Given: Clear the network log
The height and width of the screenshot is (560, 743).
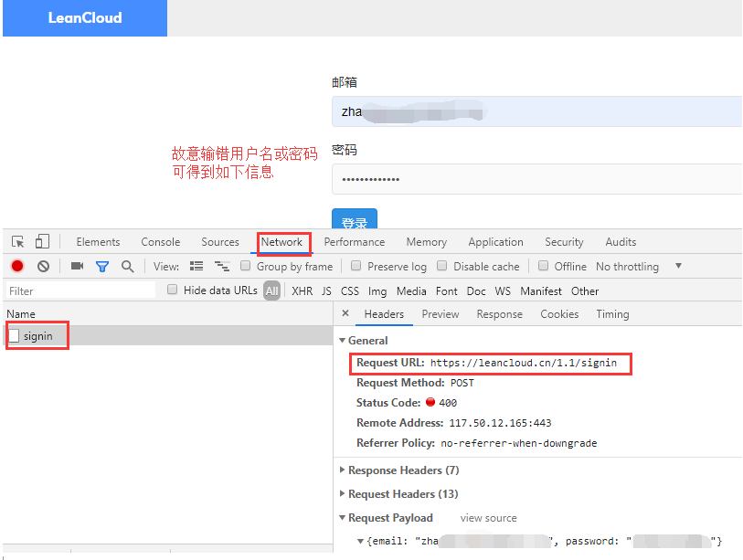Looking at the screenshot, I should pos(43,267).
